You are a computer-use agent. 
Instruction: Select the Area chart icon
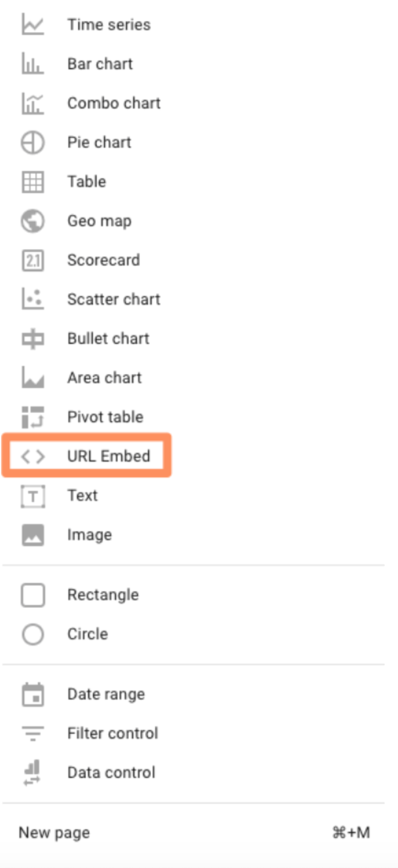tap(33, 378)
